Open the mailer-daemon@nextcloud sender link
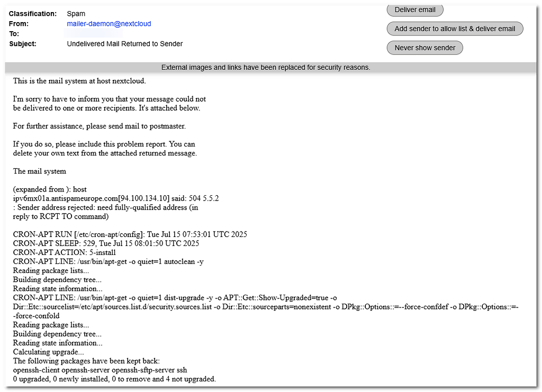The height and width of the screenshot is (392, 542). click(109, 23)
